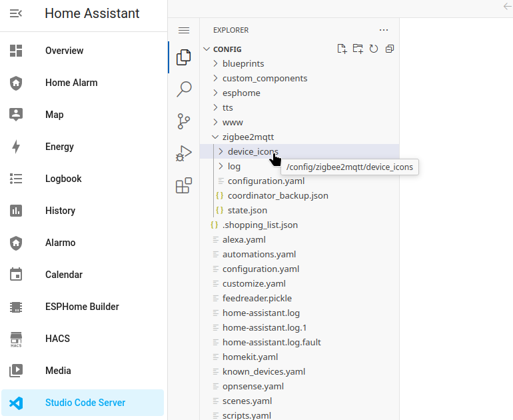Image resolution: width=513 pixels, height=420 pixels.
Task: Open Media label in sidebar
Action: pyautogui.click(x=58, y=371)
